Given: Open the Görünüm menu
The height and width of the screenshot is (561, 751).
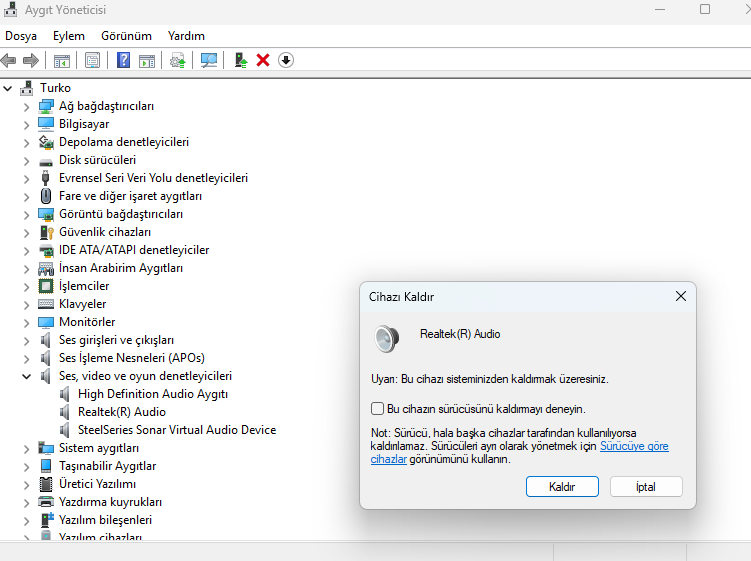Looking at the screenshot, I should (126, 36).
